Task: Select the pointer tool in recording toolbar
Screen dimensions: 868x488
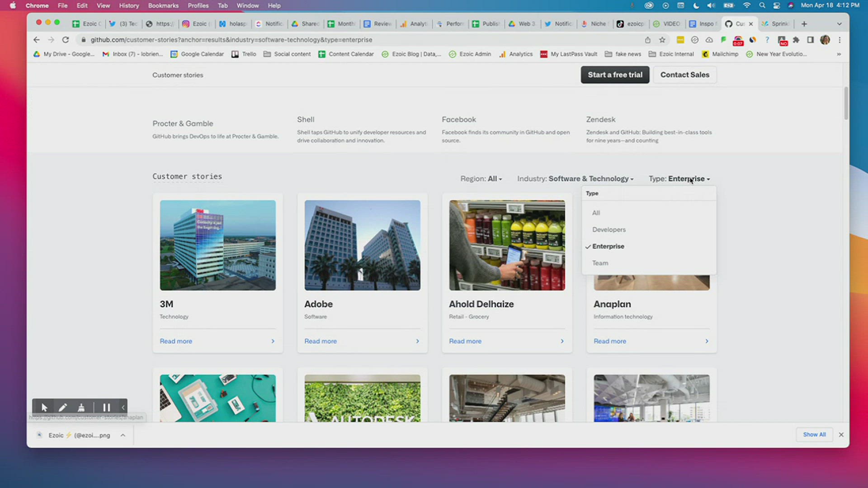Action: pyautogui.click(x=44, y=408)
